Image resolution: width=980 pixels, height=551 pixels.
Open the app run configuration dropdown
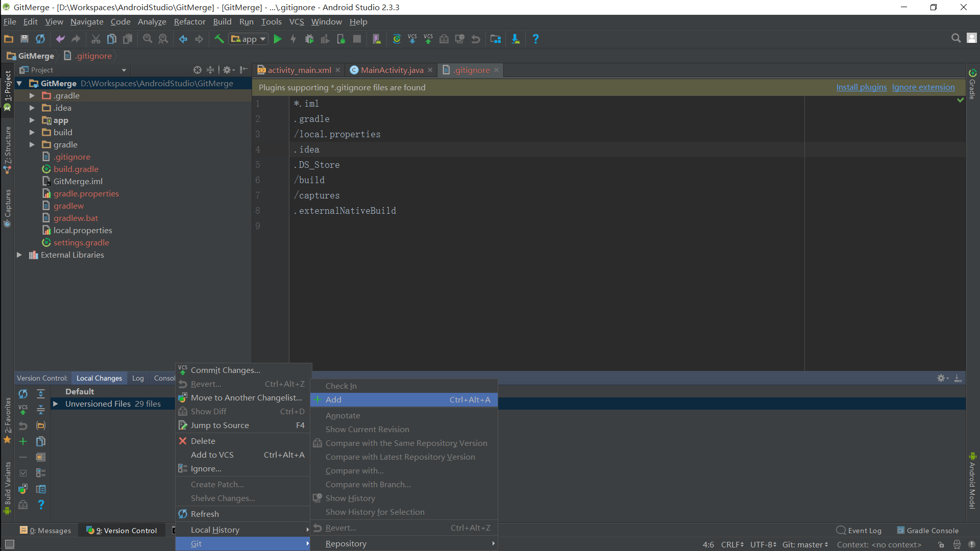(249, 39)
